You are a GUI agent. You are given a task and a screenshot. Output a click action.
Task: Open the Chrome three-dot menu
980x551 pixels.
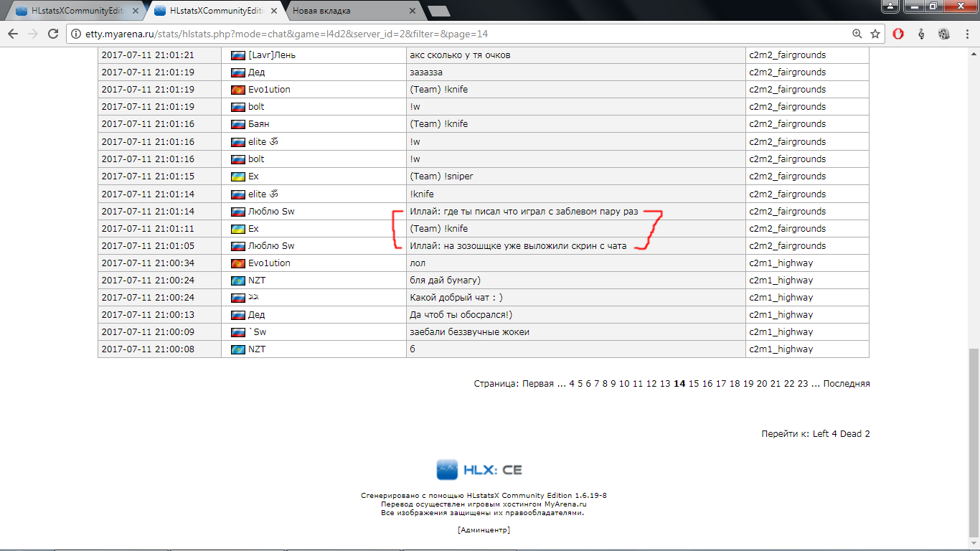966,34
